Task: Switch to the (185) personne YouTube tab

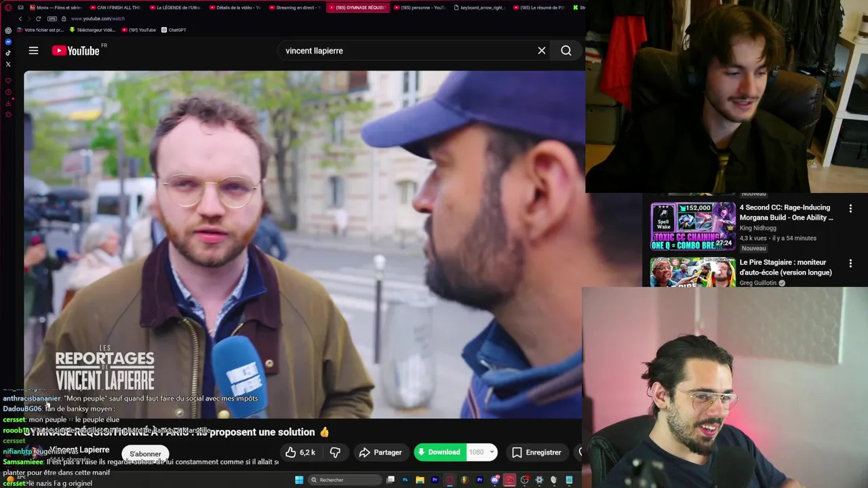Action: point(418,7)
